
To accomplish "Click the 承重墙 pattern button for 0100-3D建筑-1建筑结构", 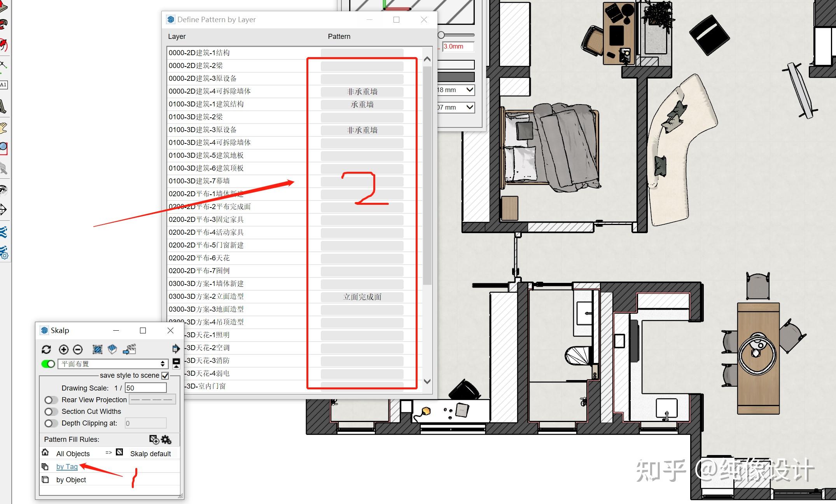I will pyautogui.click(x=362, y=104).
